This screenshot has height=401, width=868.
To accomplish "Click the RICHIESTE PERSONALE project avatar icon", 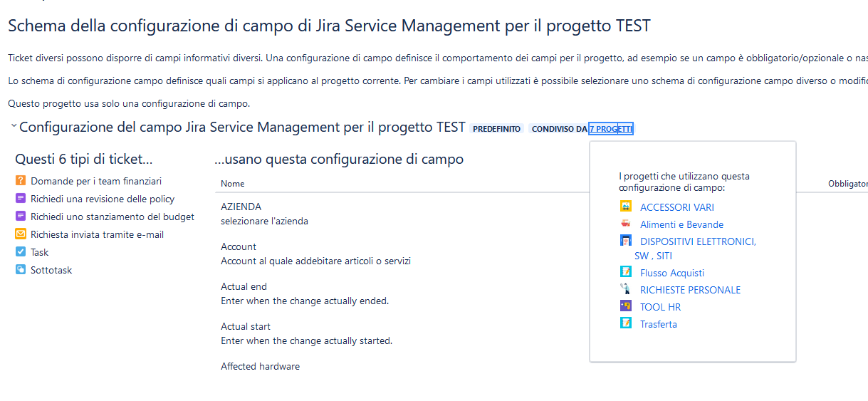I will [x=626, y=289].
